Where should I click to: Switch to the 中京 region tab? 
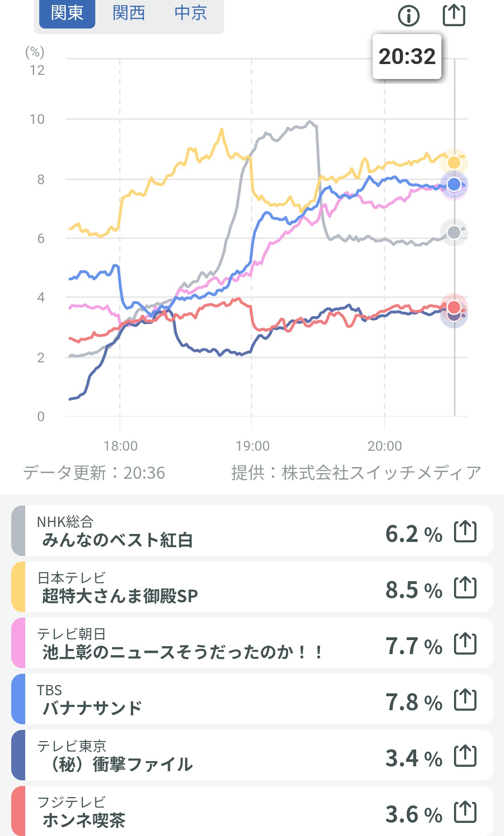tap(191, 13)
